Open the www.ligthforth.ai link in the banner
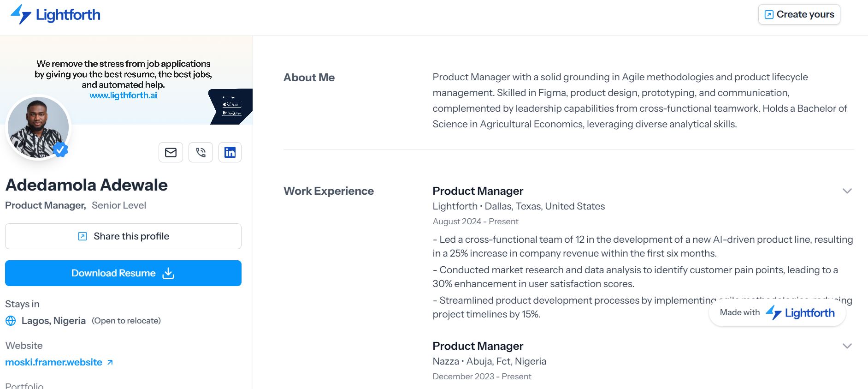This screenshot has width=868, height=389. click(x=124, y=95)
